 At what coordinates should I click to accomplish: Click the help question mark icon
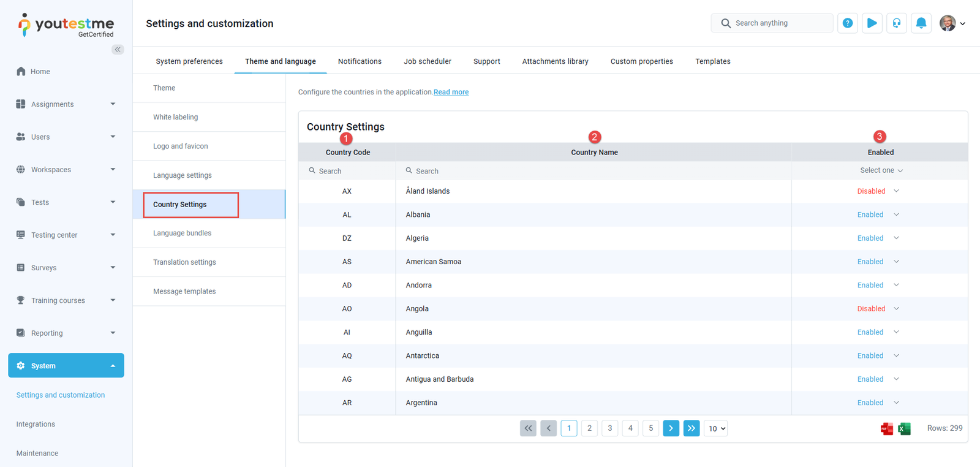[x=847, y=23]
